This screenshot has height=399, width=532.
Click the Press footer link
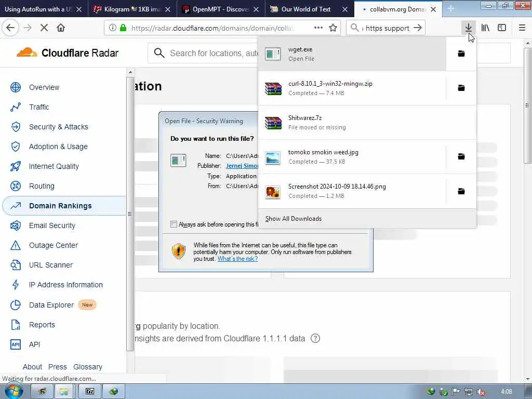point(57,367)
